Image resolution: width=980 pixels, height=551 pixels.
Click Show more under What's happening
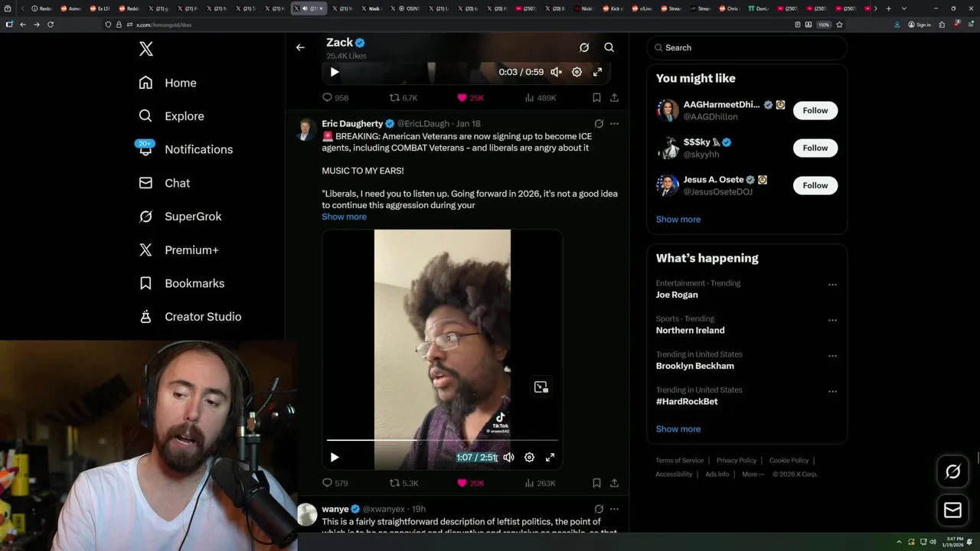(678, 429)
